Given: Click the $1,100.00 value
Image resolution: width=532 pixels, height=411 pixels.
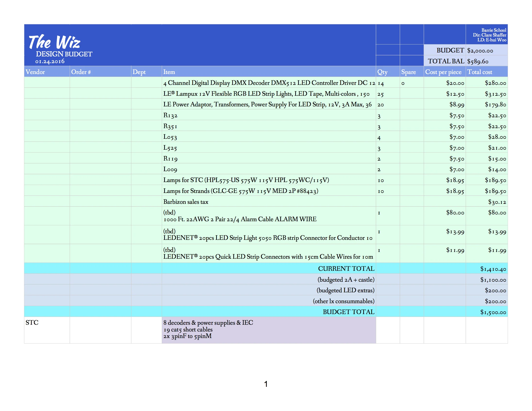Looking at the screenshot, I should coord(493,280).
